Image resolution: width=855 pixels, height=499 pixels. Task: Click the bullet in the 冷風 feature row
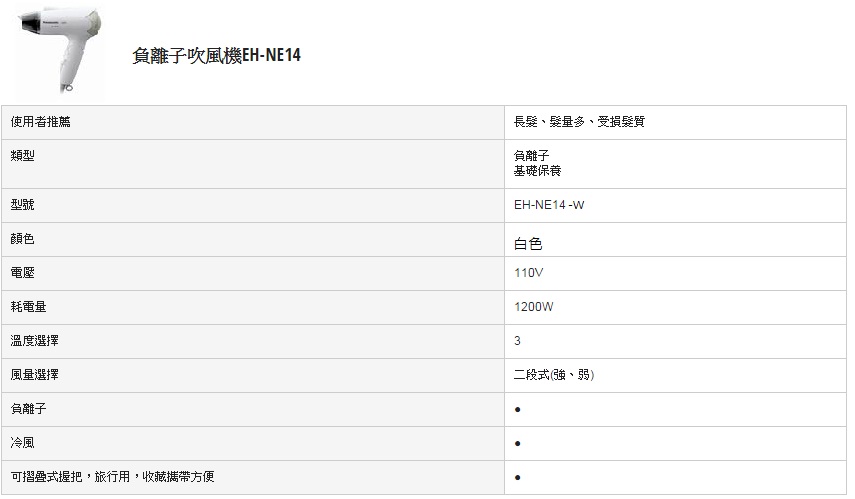pos(517,443)
